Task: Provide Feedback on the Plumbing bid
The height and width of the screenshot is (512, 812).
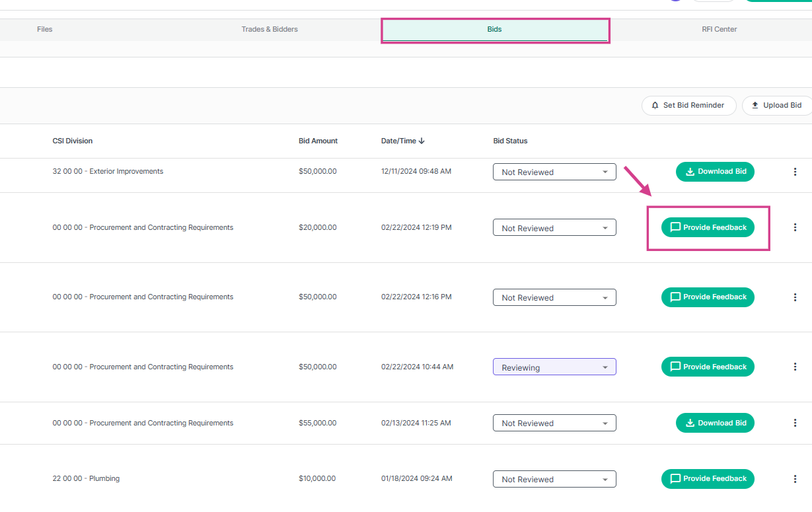Action: [x=708, y=479]
